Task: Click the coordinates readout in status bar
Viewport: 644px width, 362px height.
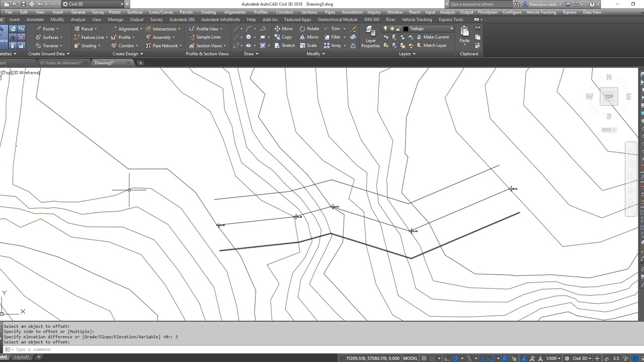Action: 373,358
